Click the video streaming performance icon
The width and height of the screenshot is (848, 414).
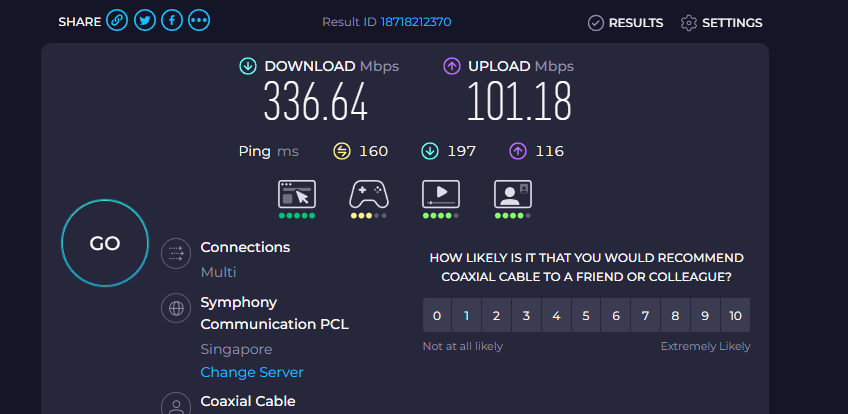click(441, 194)
